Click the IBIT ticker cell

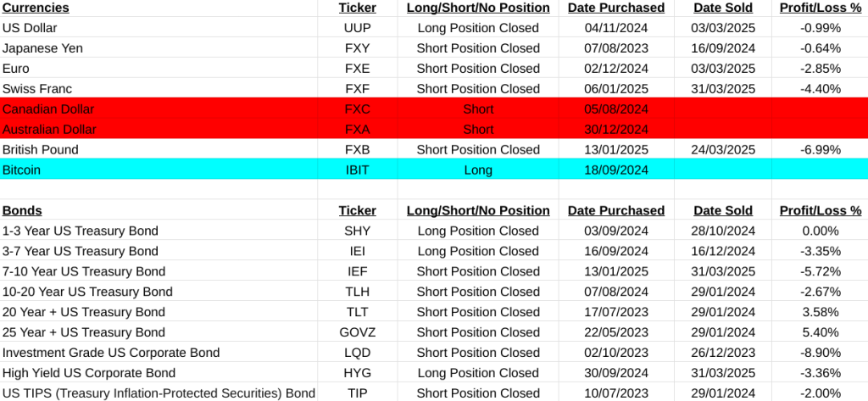click(357, 170)
